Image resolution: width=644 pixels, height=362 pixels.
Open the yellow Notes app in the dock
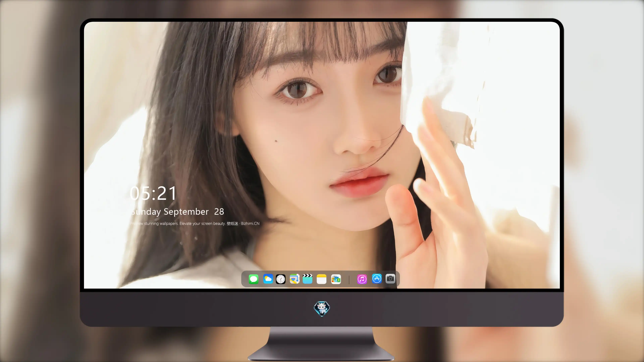(321, 279)
